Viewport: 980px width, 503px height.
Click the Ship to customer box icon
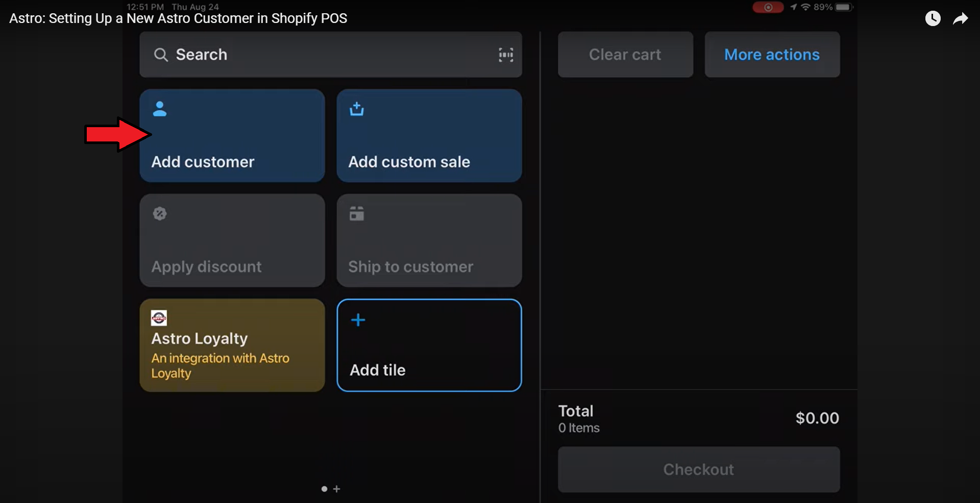coord(357,213)
